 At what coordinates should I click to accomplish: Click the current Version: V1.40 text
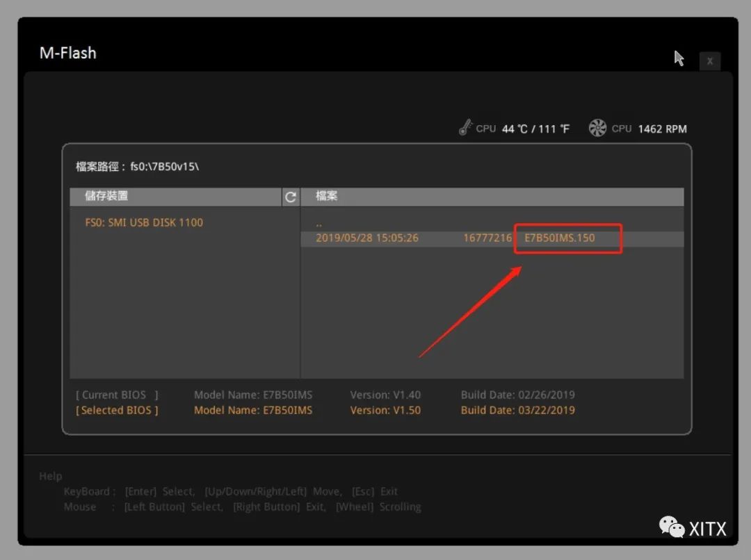point(385,395)
